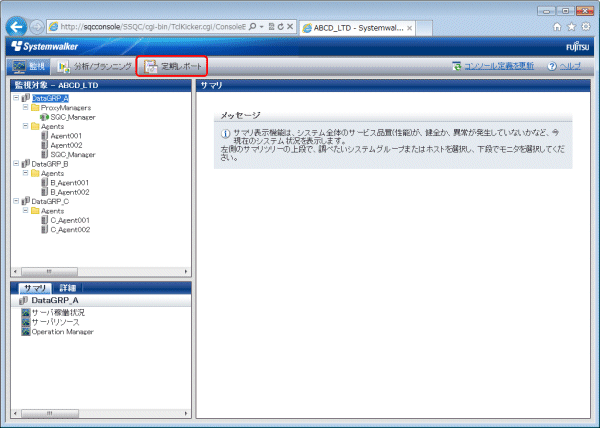Select C_Agent001 in the tree
This screenshot has height=428, width=600.
[x=70, y=220]
